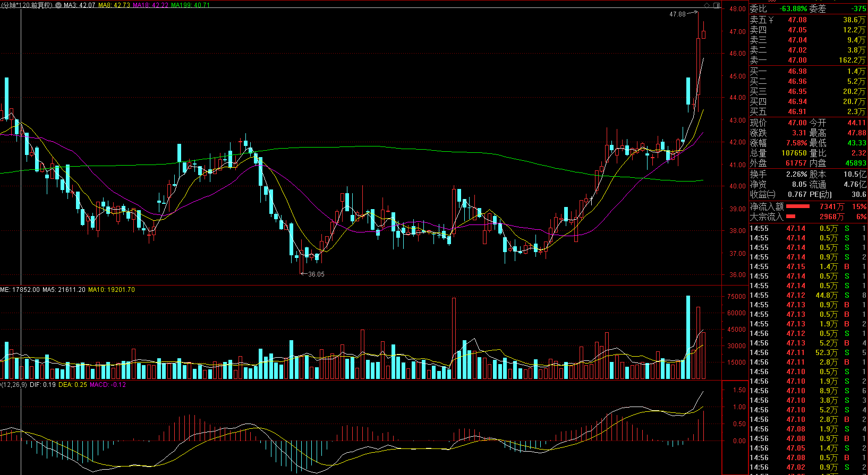Screen dimensions: 868x475
Task: Click the 净资 value 8.05
Action: [799, 184]
